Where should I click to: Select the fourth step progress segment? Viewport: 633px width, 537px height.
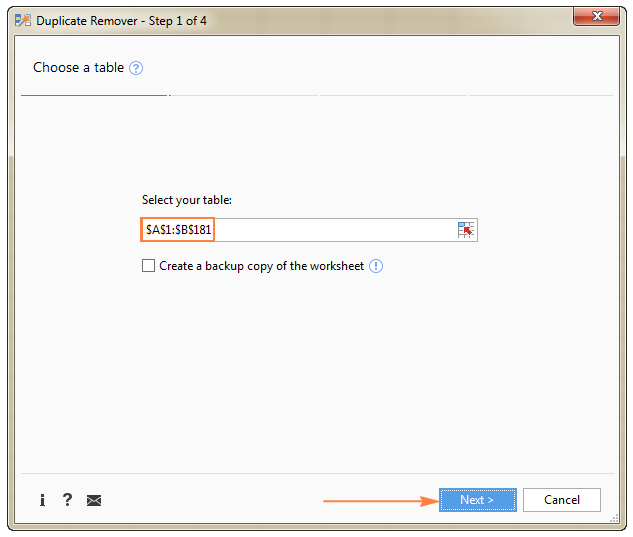coord(541,95)
